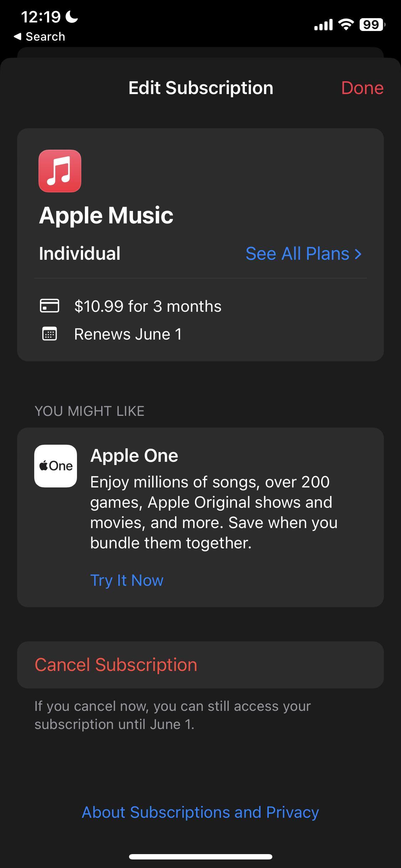Screen dimensions: 401x868
Task: Open Try It Now for Apple One
Action: 127,580
